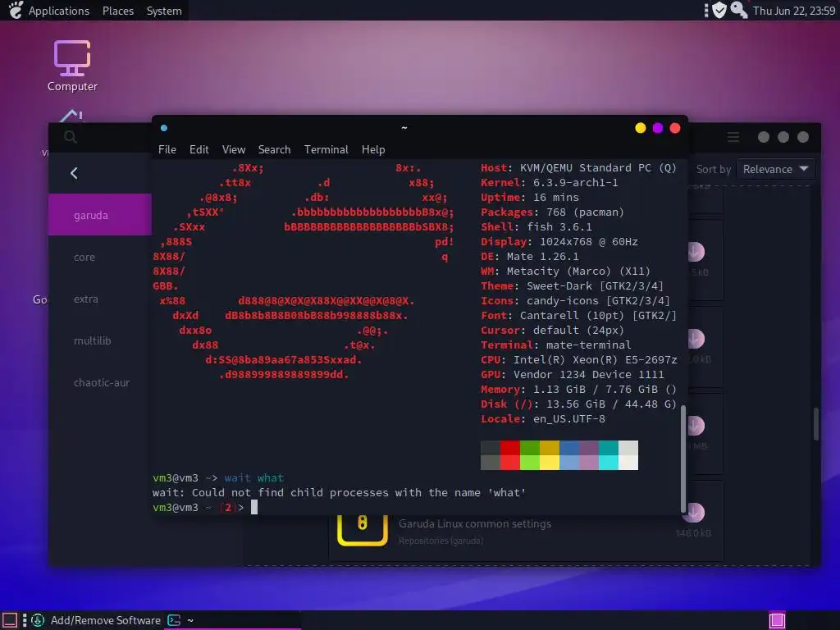Click the blue dot terminal window menu icon

(x=164, y=128)
